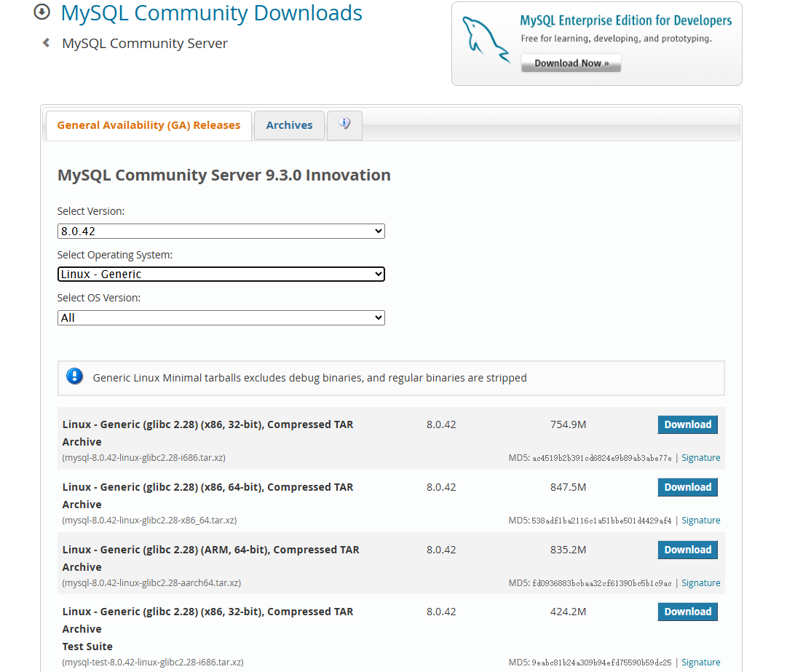Click MD5 hash 538adf1ba2116c1a51bbe501d4429af4
The image size is (811, 672).
pos(601,521)
